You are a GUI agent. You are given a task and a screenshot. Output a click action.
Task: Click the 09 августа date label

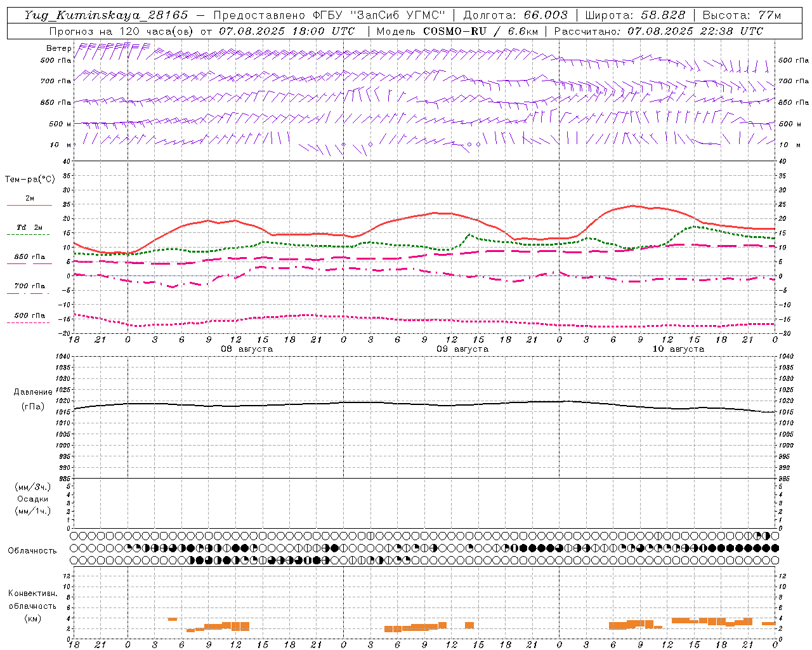pyautogui.click(x=462, y=349)
